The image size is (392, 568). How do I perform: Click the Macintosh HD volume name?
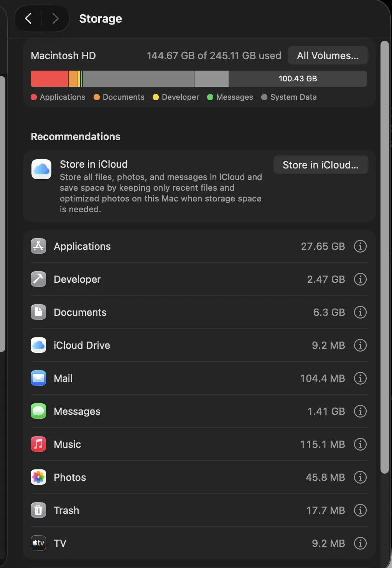click(x=63, y=56)
